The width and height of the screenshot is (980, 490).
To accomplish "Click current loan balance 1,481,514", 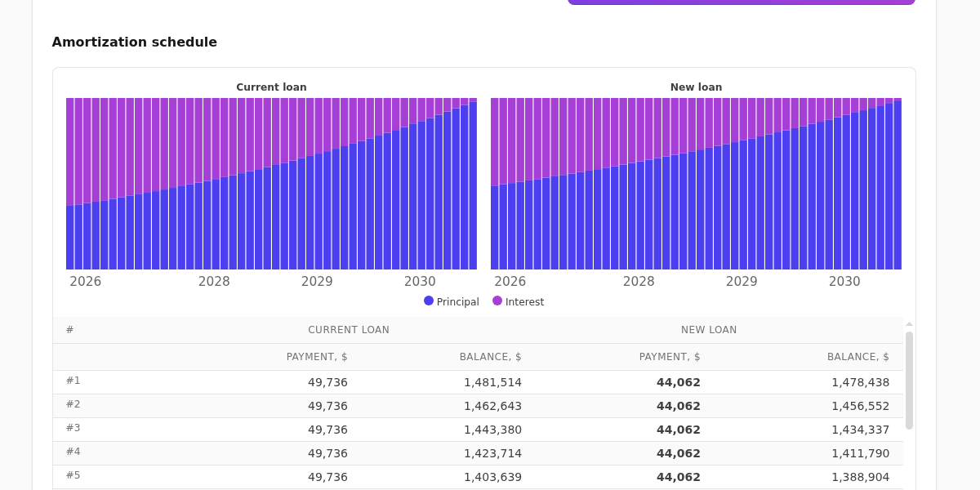I will tap(492, 382).
